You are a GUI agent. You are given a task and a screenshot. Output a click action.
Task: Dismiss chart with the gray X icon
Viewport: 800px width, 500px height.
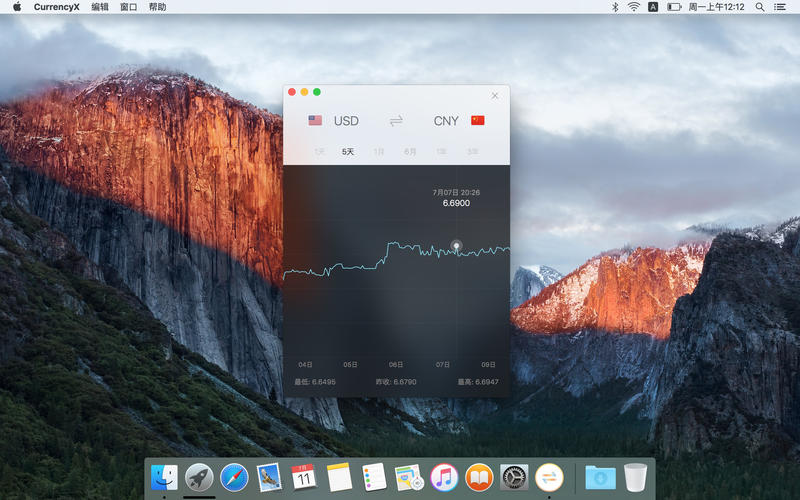[494, 95]
